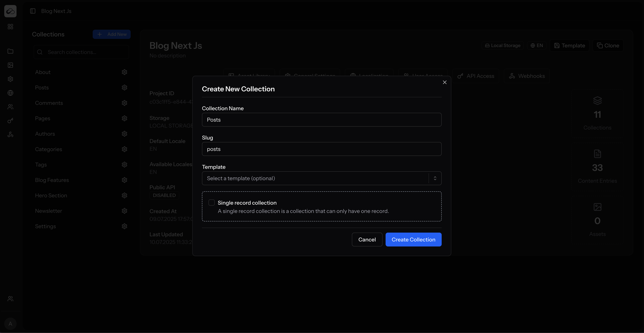This screenshot has width=644, height=333.
Task: Click the DISABLED Public API badge
Action: pyautogui.click(x=164, y=195)
